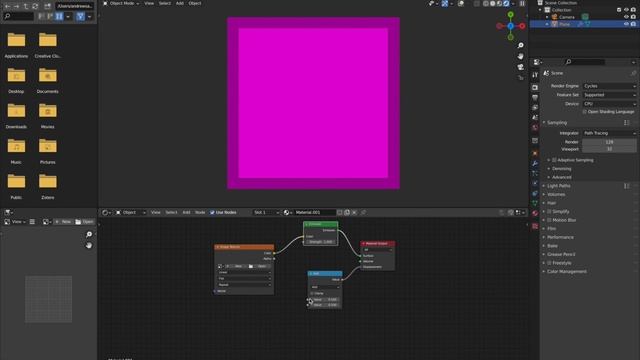
Task: Open the Pictures folder
Action: tap(47, 151)
